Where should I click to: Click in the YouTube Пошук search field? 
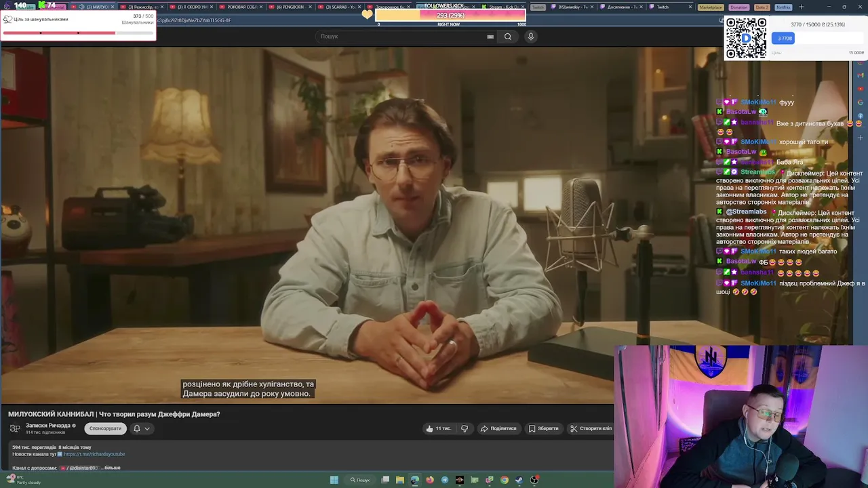click(405, 37)
